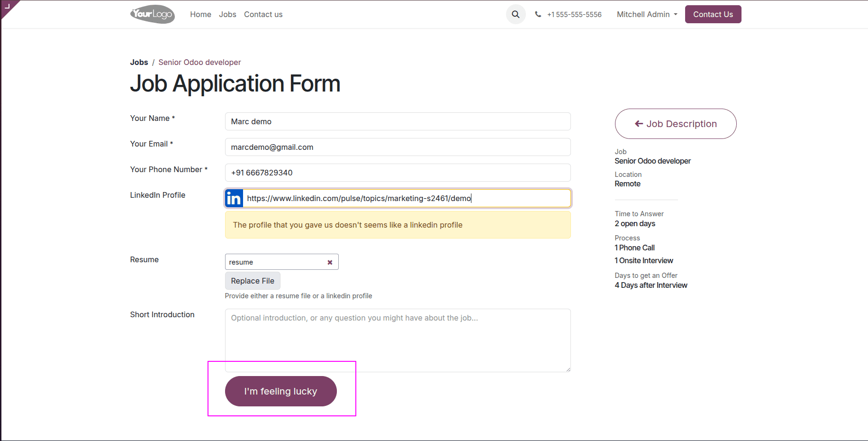The height and width of the screenshot is (441, 868).
Task: Click the 'Location' sidebar label
Action: coord(628,175)
